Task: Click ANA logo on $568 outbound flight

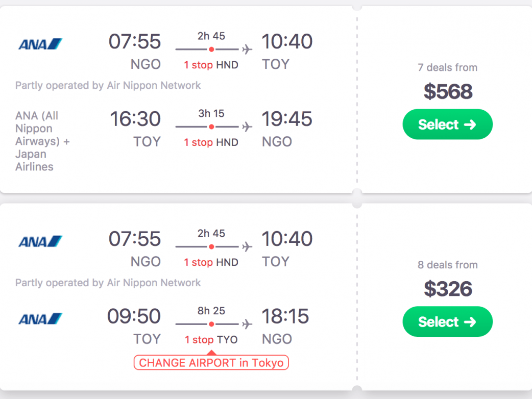Action: pyautogui.click(x=40, y=44)
